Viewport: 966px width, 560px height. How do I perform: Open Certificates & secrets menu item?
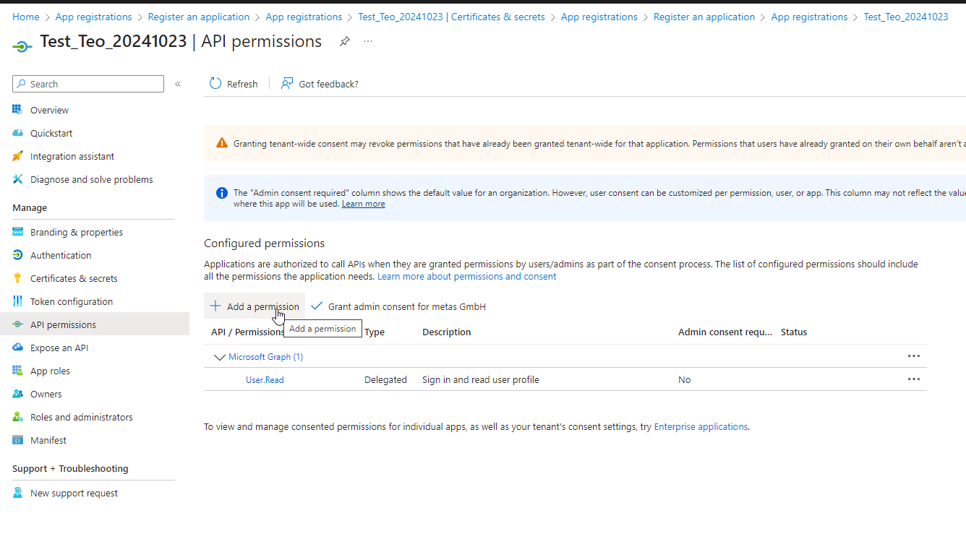(x=74, y=278)
